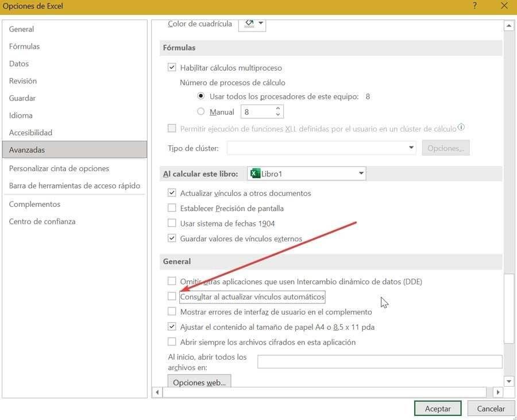Select the Manual radio button
Image resolution: width=517 pixels, height=420 pixels.
point(201,112)
